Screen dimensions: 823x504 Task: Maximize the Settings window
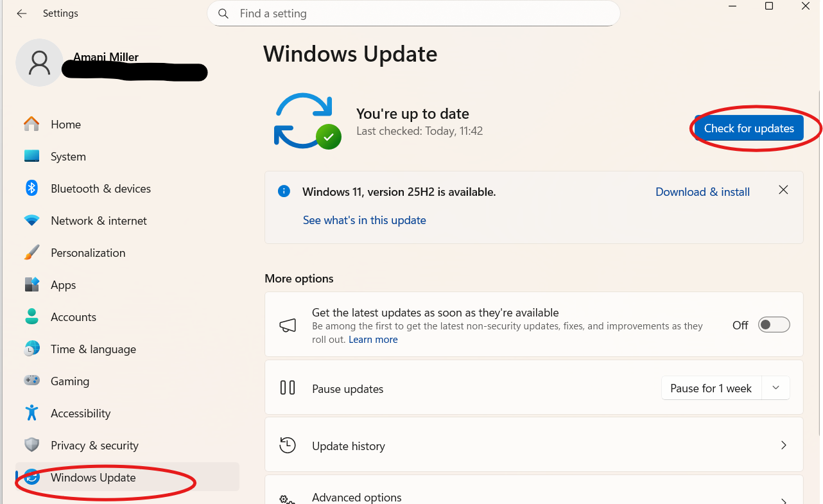769,6
